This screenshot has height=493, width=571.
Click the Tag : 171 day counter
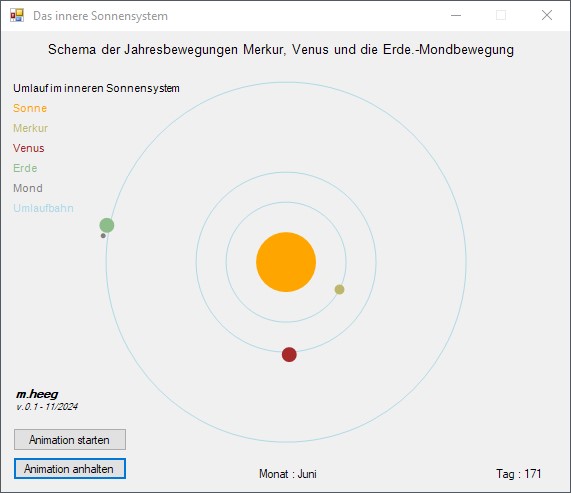[519, 474]
